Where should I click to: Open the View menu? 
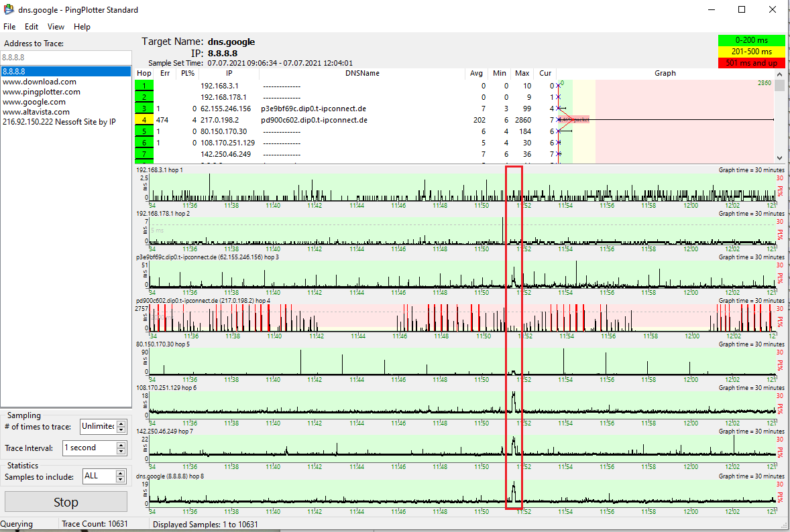pos(56,27)
